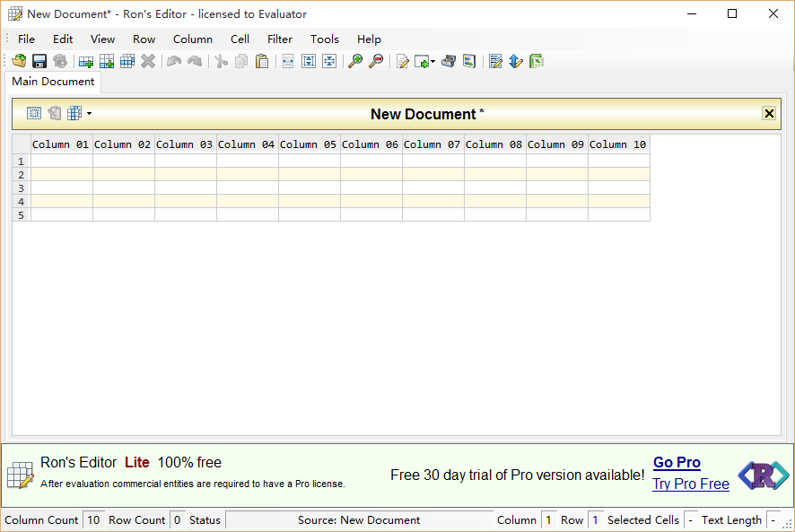
Task: Open the Column menu
Action: tap(193, 39)
